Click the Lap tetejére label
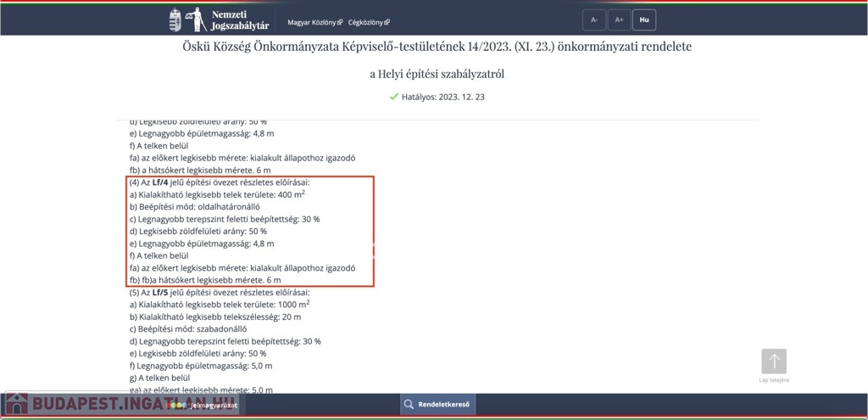Screen dimensions: 868x420 pyautogui.click(x=773, y=380)
